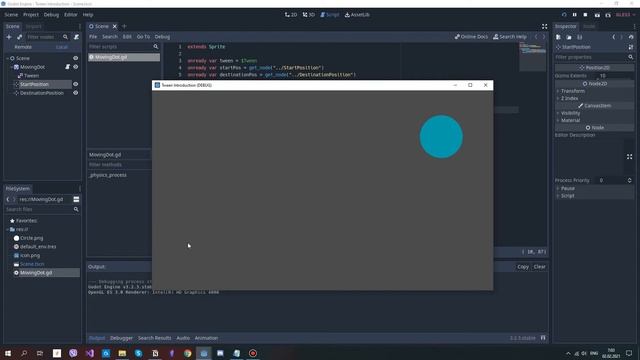The width and height of the screenshot is (640, 360).
Task: Pause the running scene
Action: (x=575, y=15)
